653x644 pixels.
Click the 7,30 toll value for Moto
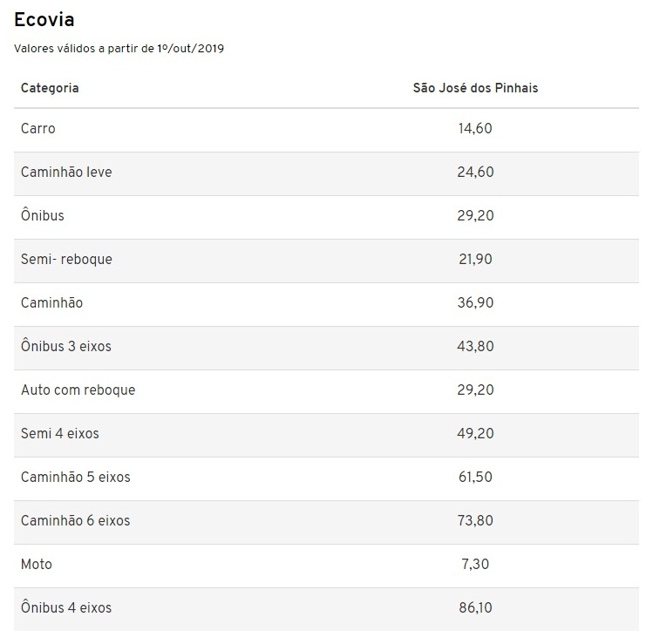point(475,565)
